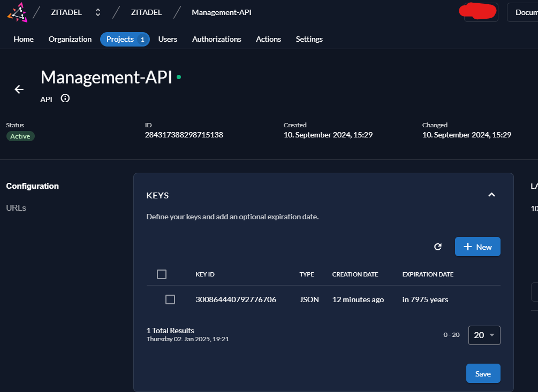Check the key 300864440792776706 row checkbox
This screenshot has width=538, height=392.
[170, 299]
